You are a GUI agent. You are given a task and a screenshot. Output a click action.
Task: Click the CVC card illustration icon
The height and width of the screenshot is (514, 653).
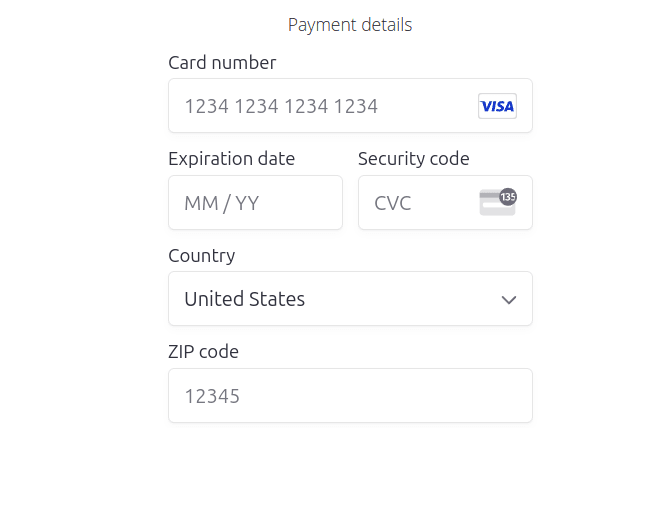click(495, 203)
